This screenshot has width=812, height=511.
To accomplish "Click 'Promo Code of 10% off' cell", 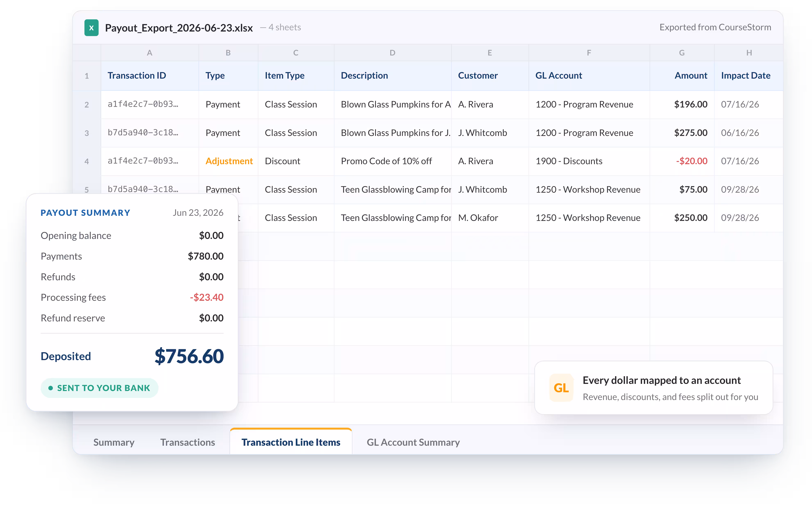I will tap(392, 161).
